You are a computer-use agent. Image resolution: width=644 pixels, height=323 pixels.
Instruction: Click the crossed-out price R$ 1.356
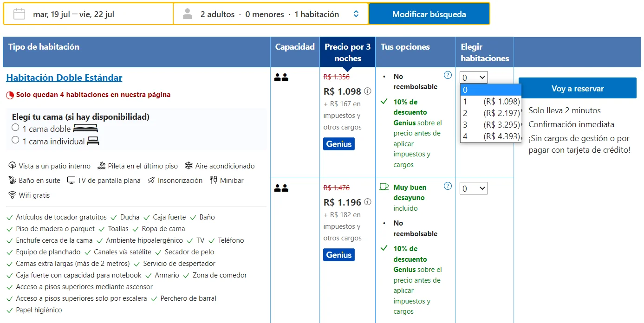click(x=337, y=77)
